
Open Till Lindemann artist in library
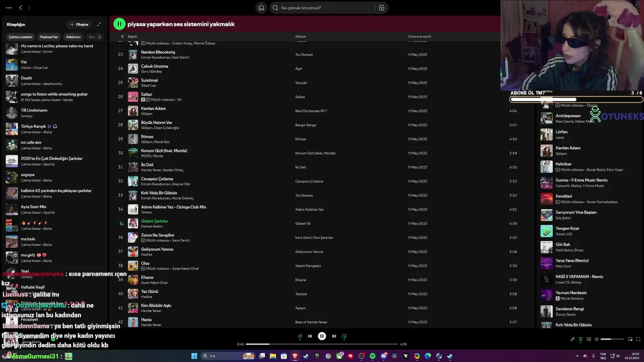click(x=55, y=113)
